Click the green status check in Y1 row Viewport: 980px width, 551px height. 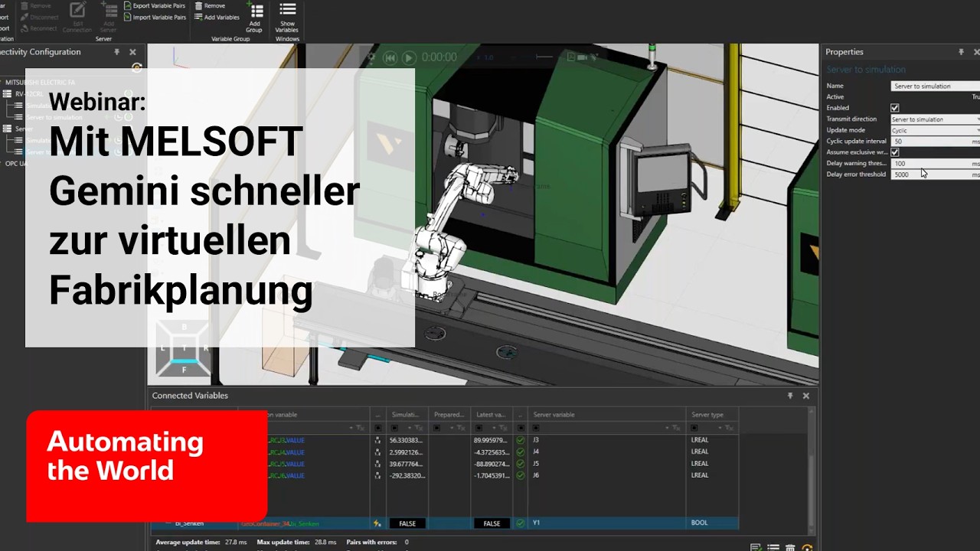pyautogui.click(x=521, y=523)
